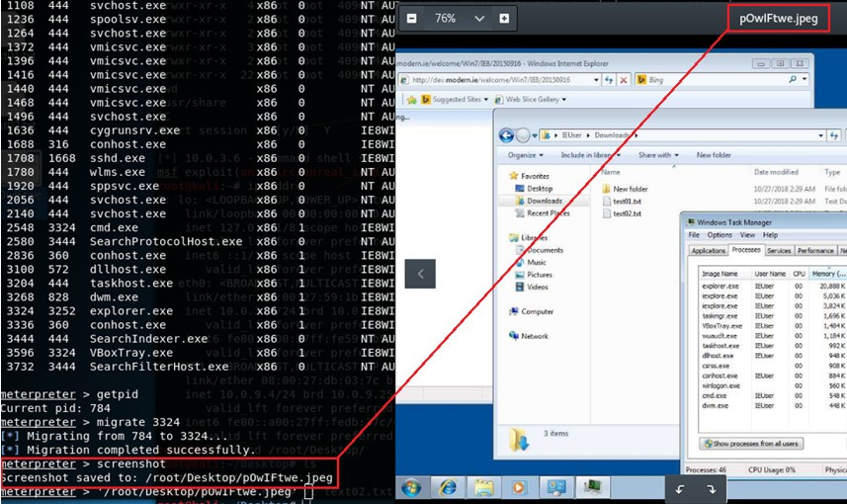
Task: Click the Favorites star icon in IE toolbar
Action: click(411, 100)
